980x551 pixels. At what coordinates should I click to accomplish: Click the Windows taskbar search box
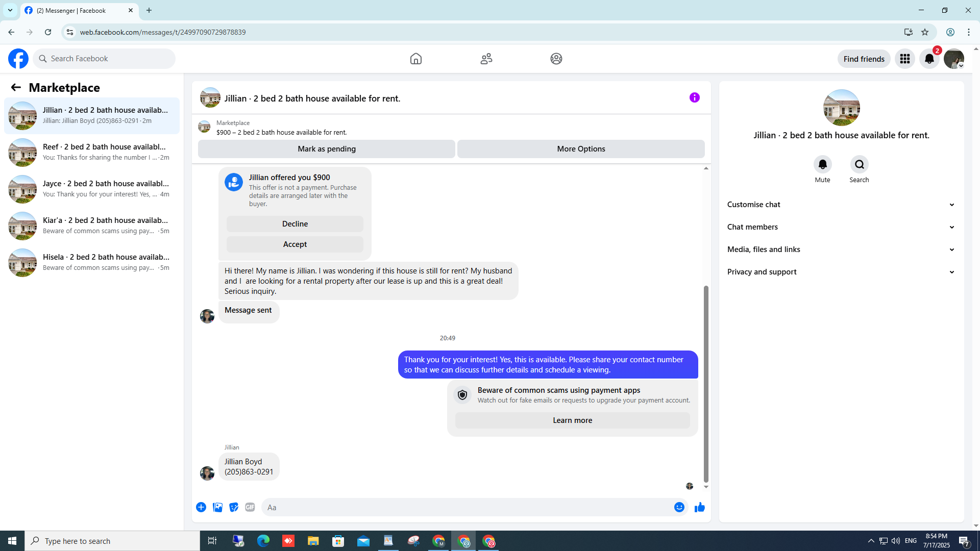click(x=112, y=541)
